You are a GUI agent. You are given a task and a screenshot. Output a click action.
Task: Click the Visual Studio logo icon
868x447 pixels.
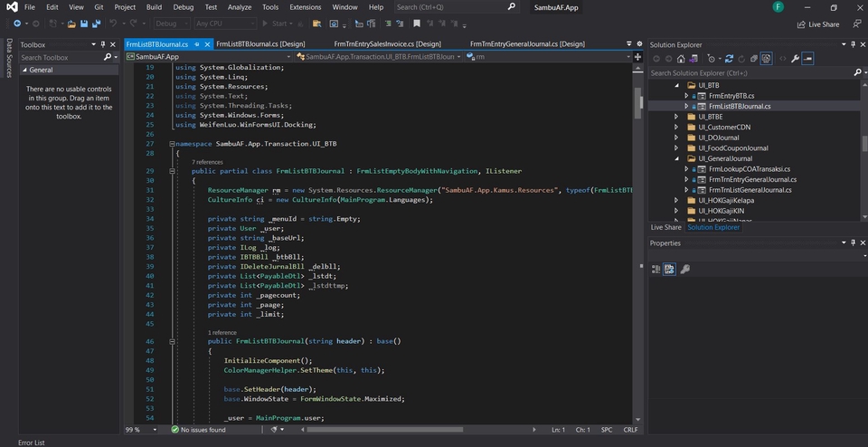(11, 7)
